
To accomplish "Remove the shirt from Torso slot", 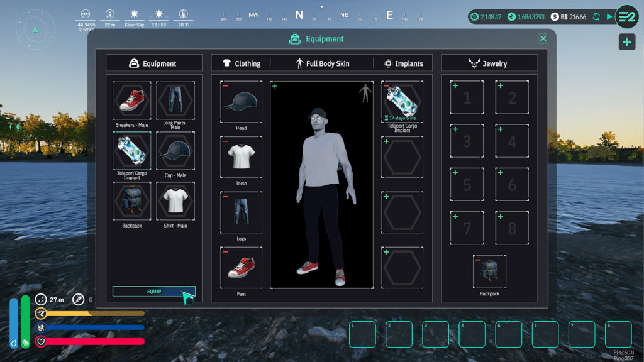I will [226, 141].
